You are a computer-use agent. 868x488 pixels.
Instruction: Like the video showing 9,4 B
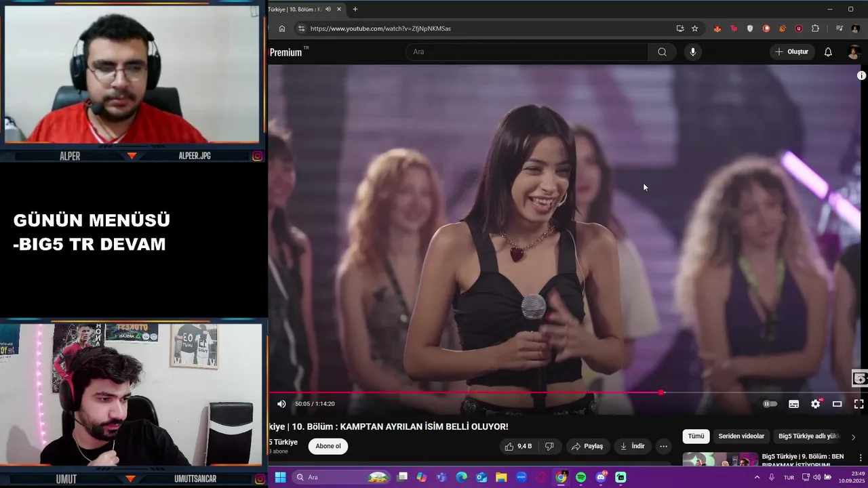tap(517, 446)
